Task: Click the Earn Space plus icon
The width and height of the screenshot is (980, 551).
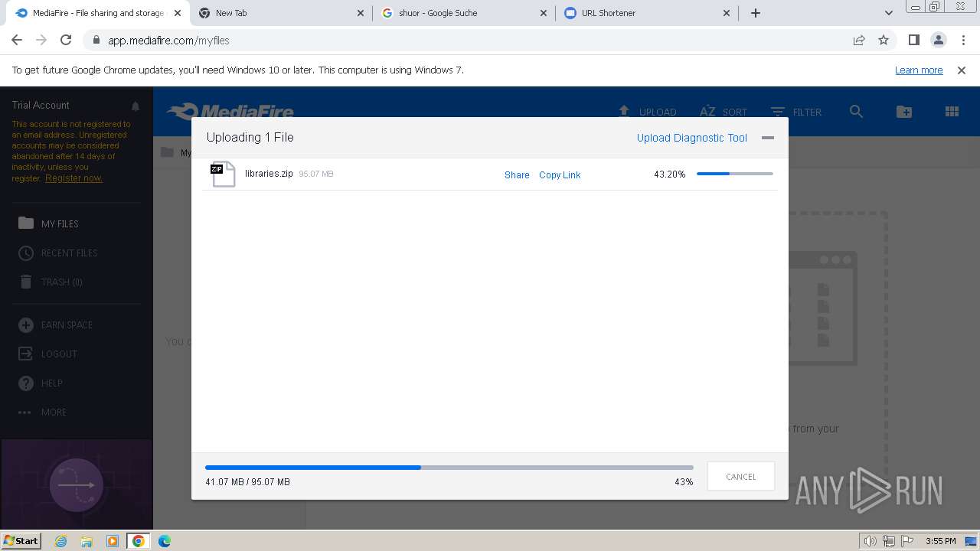Action: [x=26, y=324]
